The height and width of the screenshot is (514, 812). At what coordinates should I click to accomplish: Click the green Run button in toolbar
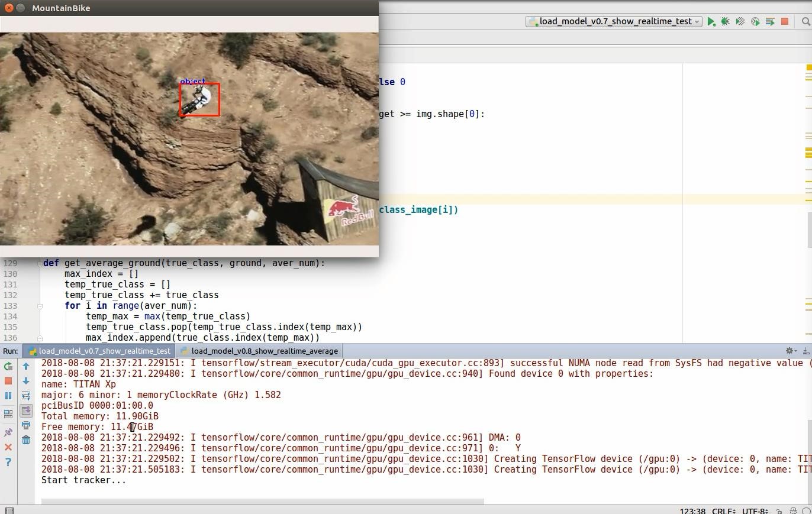711,21
